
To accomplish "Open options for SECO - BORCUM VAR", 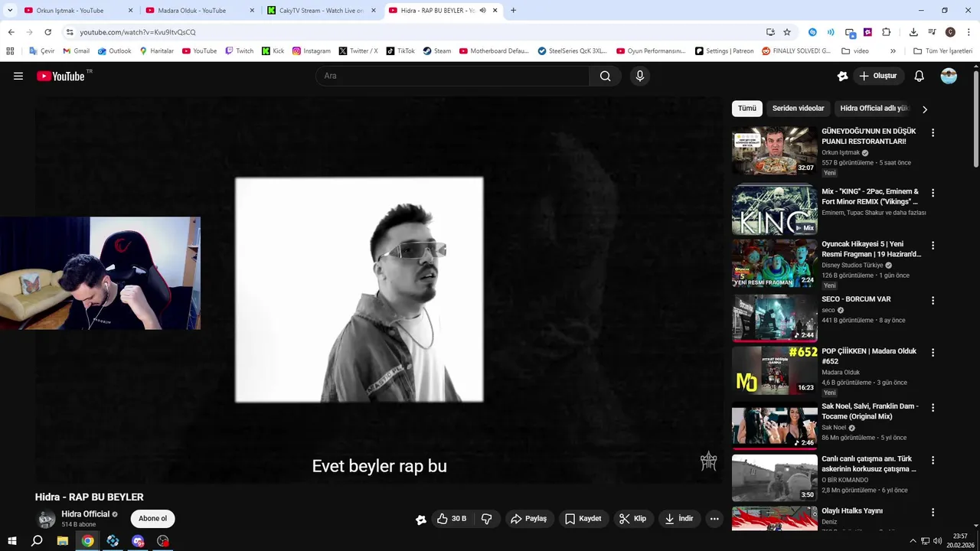I will click(x=933, y=301).
